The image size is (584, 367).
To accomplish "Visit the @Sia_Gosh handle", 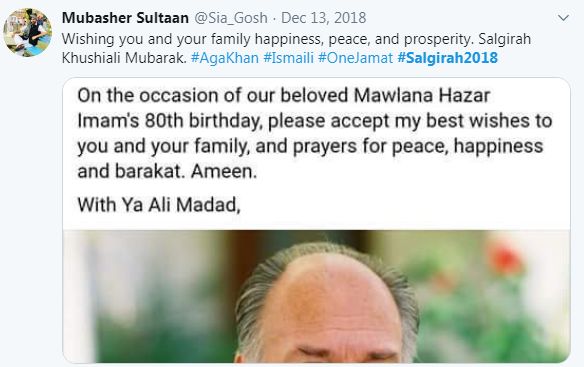I will 231,18.
